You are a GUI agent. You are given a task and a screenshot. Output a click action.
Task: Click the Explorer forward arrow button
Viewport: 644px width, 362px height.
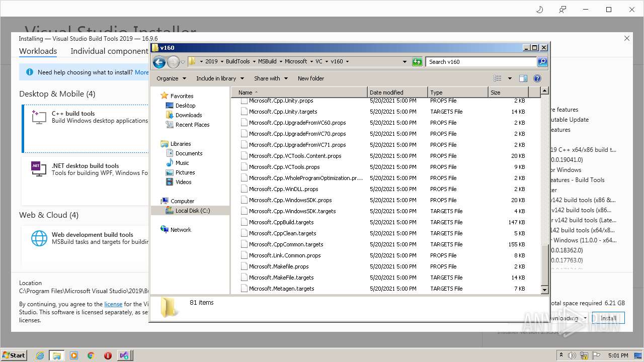(x=173, y=62)
